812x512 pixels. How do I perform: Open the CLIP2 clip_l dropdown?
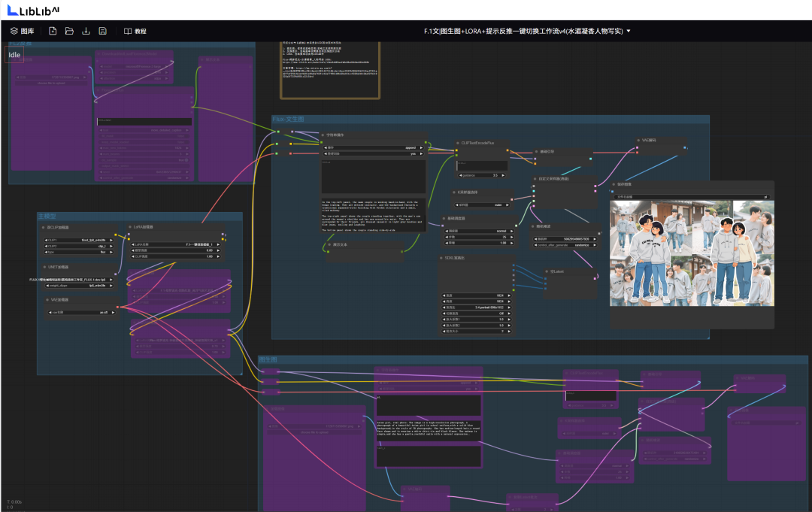[x=79, y=247]
